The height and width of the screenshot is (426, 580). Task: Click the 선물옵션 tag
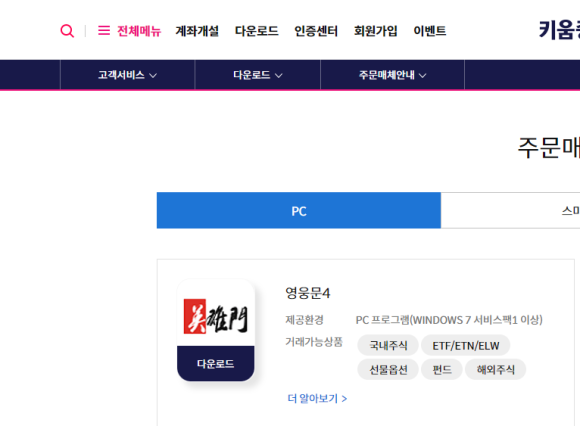[x=388, y=369]
